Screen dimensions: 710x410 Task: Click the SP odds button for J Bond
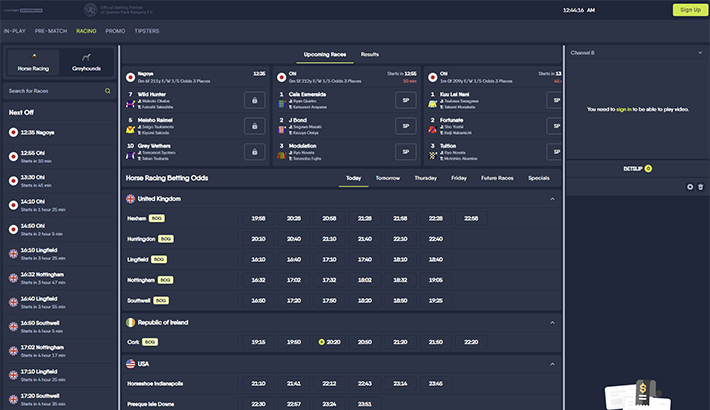pos(406,126)
